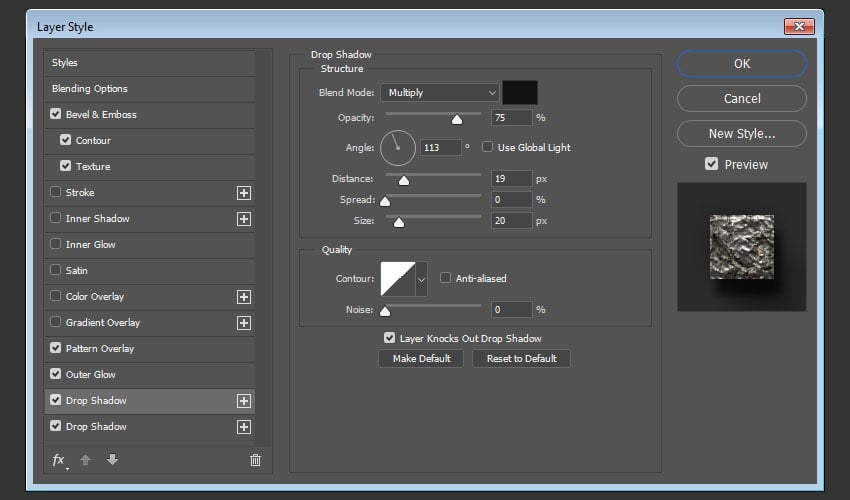
Task: Select Blending Options in the left list
Action: point(90,88)
